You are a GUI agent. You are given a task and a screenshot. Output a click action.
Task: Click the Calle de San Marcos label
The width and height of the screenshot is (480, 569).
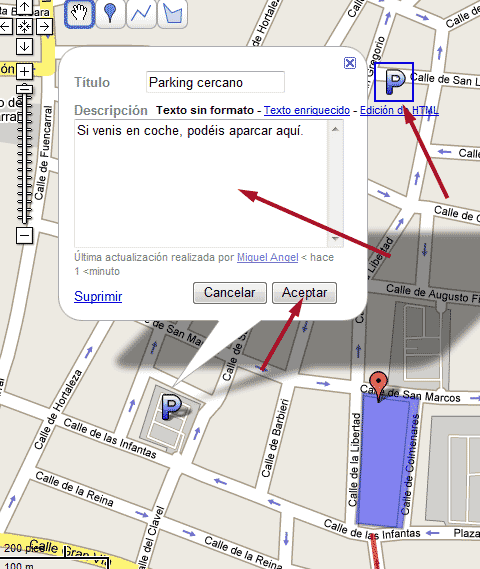[x=410, y=394]
